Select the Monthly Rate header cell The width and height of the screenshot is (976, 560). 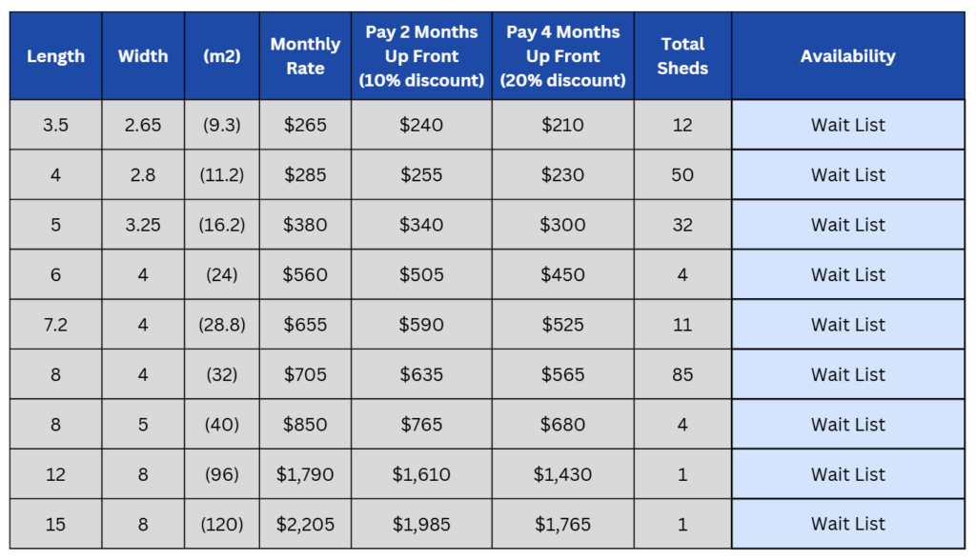coord(305,56)
